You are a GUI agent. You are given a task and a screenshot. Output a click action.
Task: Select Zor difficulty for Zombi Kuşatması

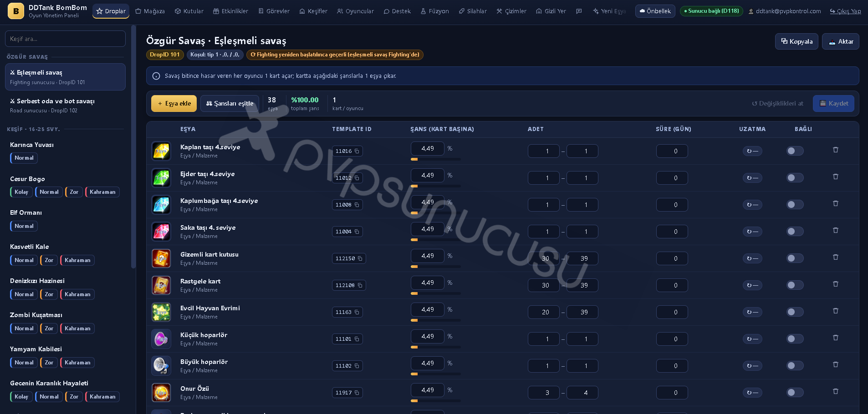point(49,328)
